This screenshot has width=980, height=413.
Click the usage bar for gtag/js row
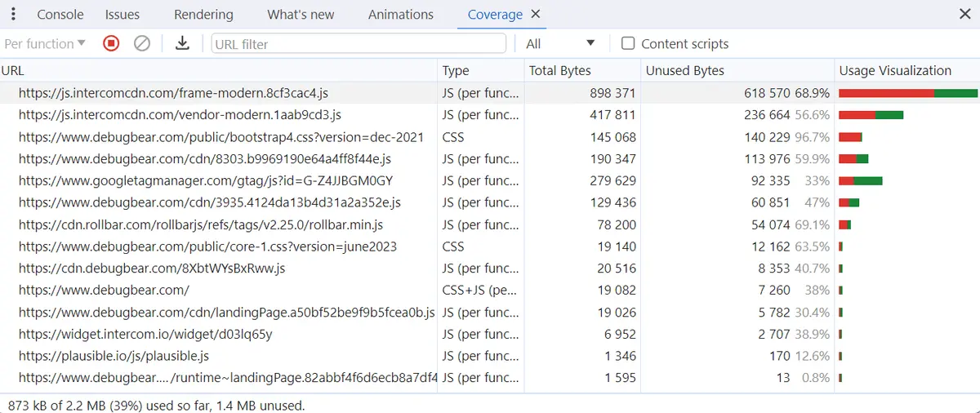(x=861, y=180)
